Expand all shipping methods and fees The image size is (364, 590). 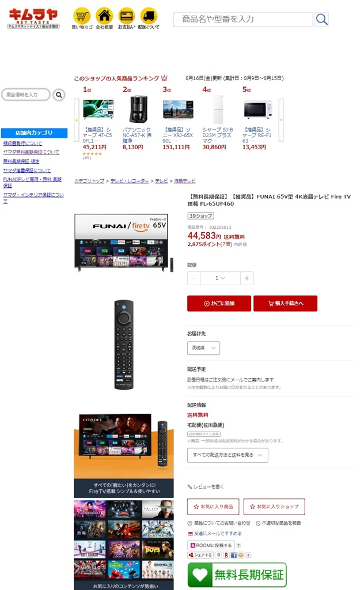click(x=227, y=455)
